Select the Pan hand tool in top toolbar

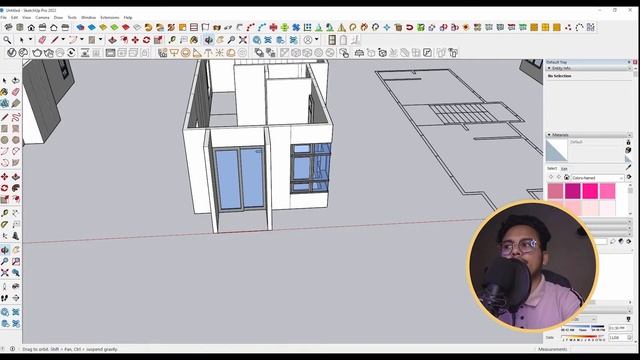pyautogui.click(x=220, y=40)
